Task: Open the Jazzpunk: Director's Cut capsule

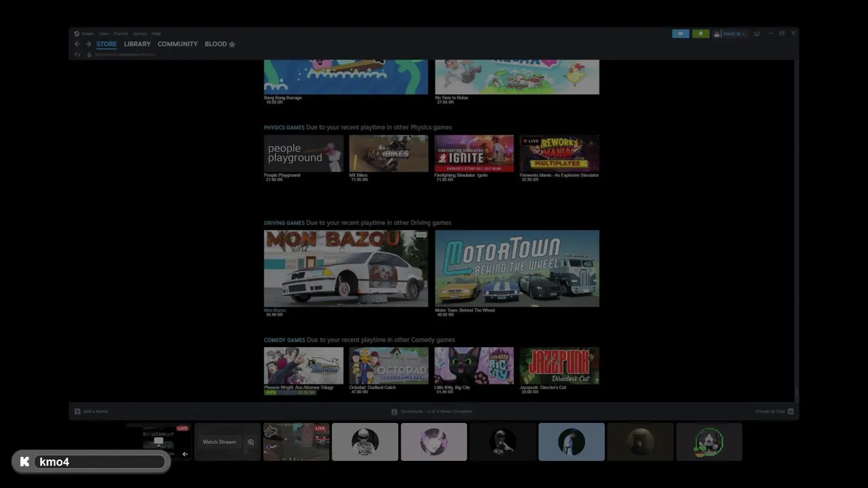Action: pos(559,366)
